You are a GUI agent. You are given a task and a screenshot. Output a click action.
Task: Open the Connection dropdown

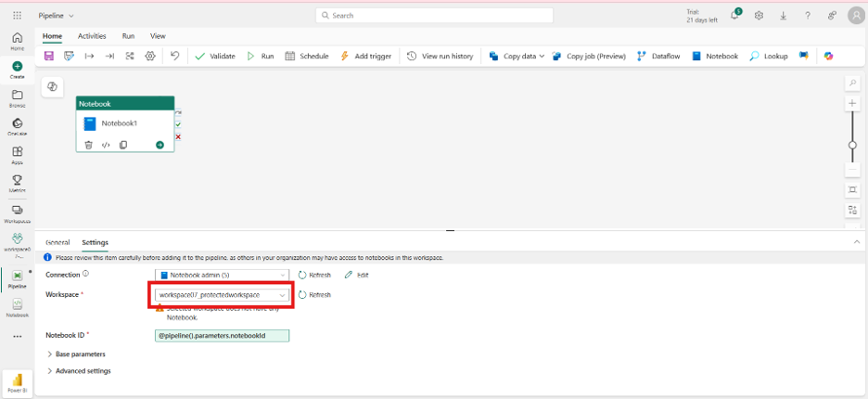tap(222, 275)
